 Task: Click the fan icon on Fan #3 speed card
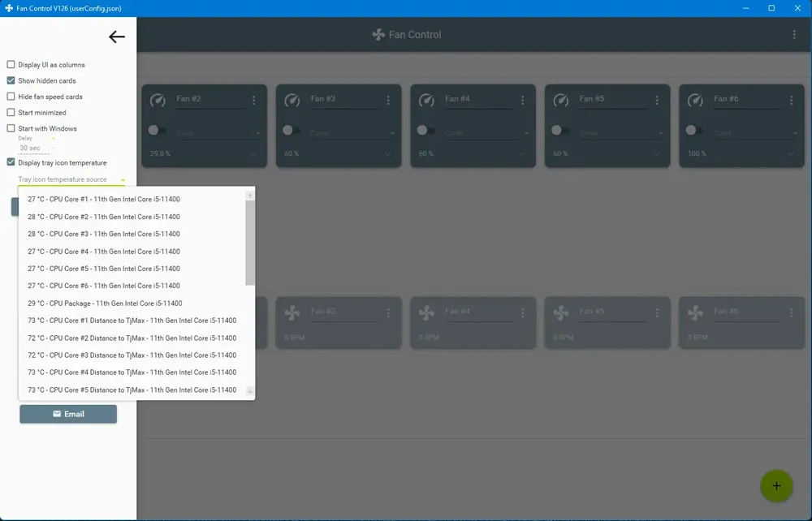tap(292, 312)
